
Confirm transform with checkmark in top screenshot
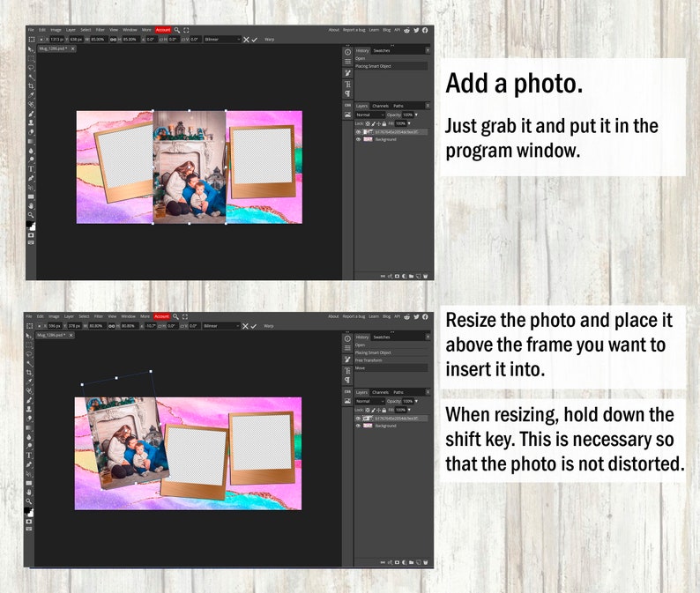tap(255, 40)
